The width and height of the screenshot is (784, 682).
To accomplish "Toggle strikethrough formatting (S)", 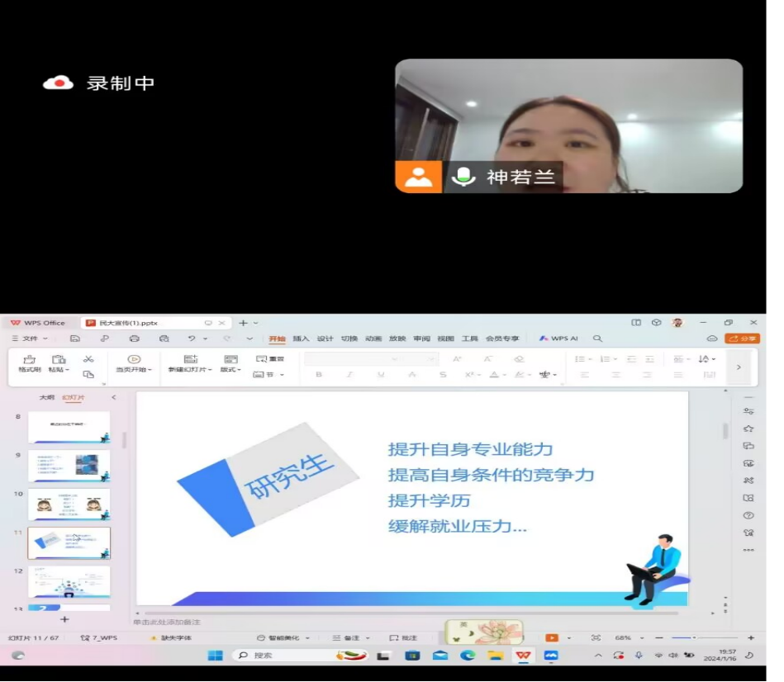I will tap(443, 375).
